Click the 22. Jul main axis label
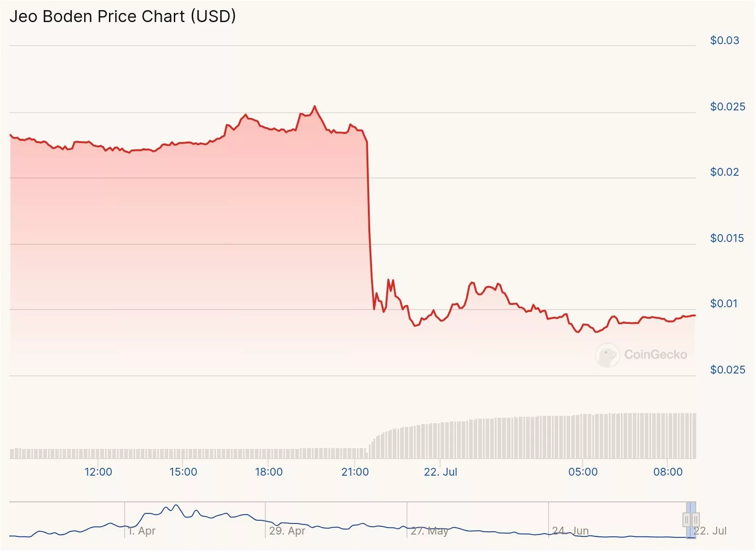This screenshot has height=552, width=756. click(x=440, y=472)
